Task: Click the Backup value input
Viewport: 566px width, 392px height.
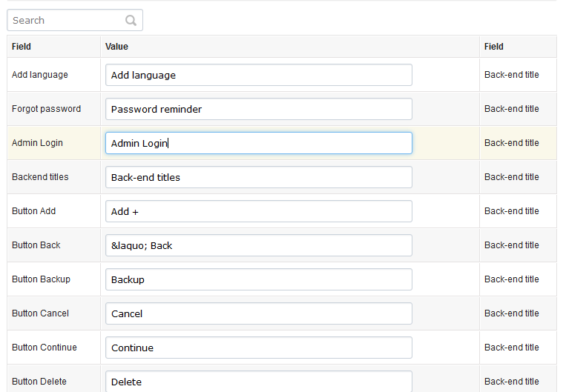Action: 258,279
